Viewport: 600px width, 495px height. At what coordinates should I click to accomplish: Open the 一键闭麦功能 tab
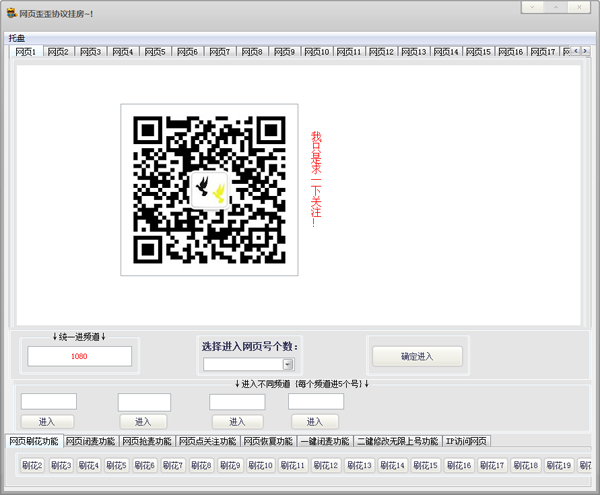pos(325,441)
